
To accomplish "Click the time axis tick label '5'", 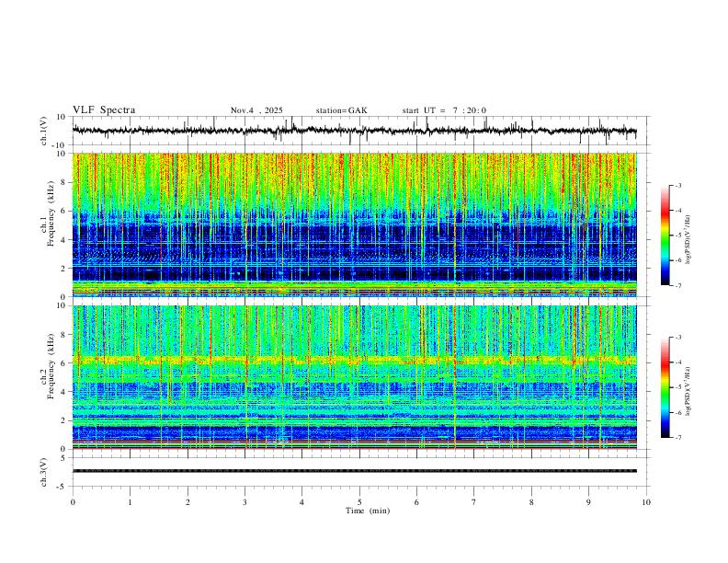I will [x=359, y=502].
